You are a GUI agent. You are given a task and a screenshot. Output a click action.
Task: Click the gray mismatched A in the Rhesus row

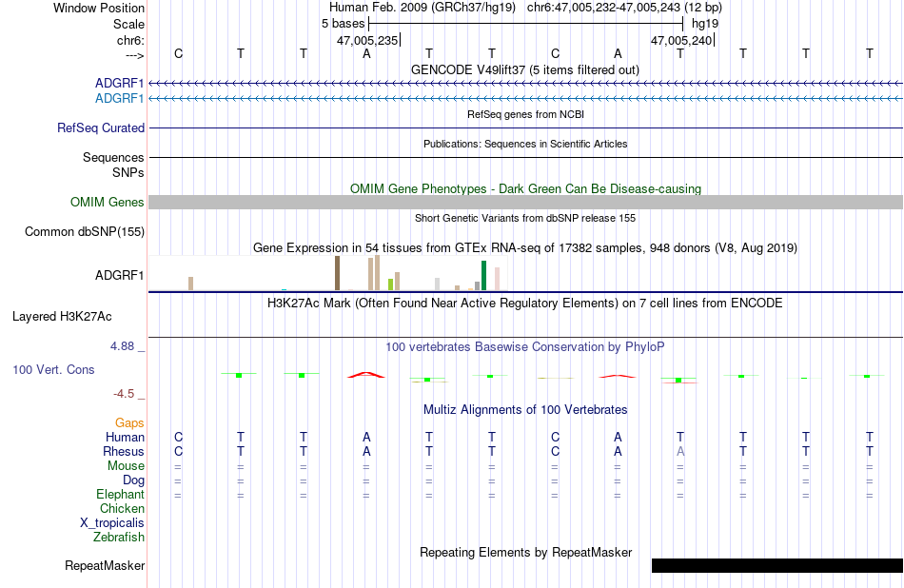pos(680,451)
